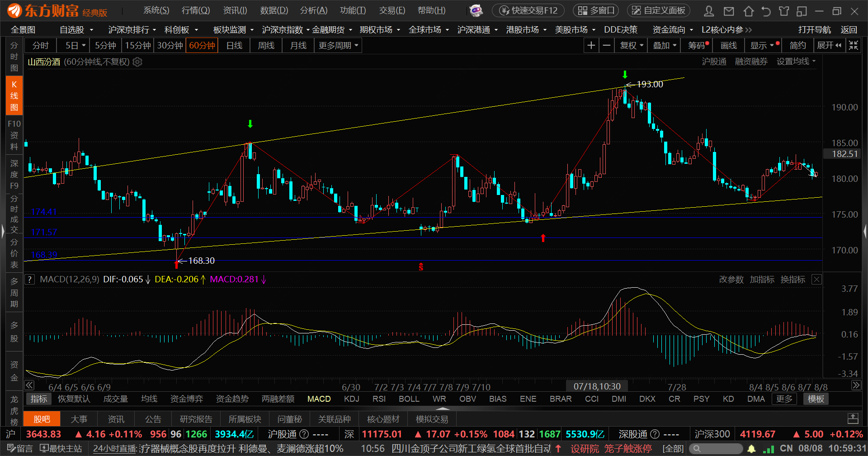Switch to 日线 daily period
The width and height of the screenshot is (868, 456).
[234, 46]
